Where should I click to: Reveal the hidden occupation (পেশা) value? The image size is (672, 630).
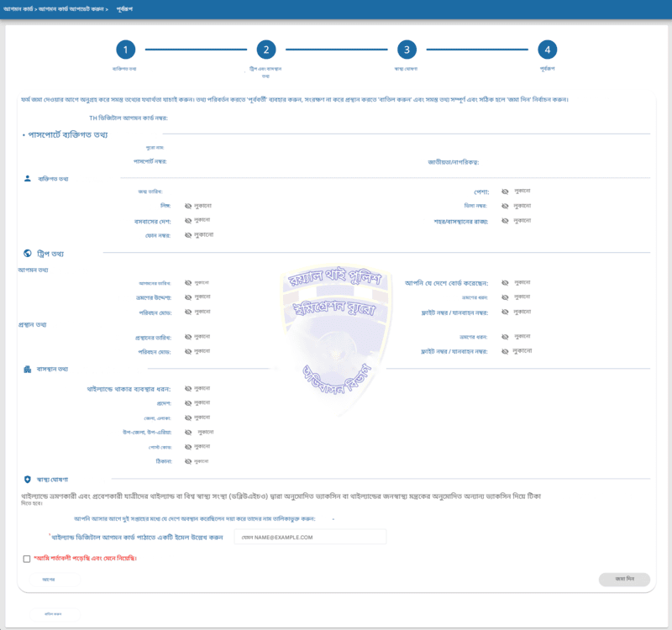[x=505, y=192]
